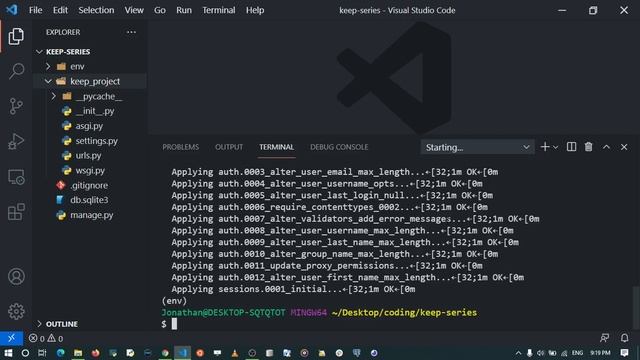
Task: Open the Go menu
Action: [160, 10]
